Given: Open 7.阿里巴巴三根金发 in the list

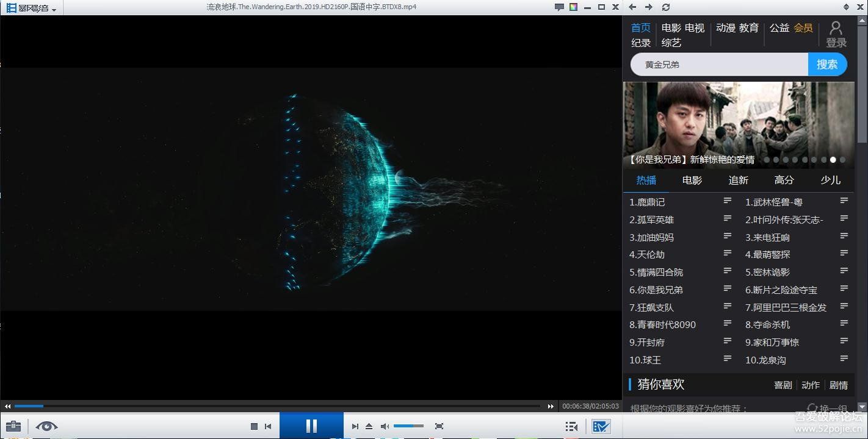Looking at the screenshot, I should [786, 308].
